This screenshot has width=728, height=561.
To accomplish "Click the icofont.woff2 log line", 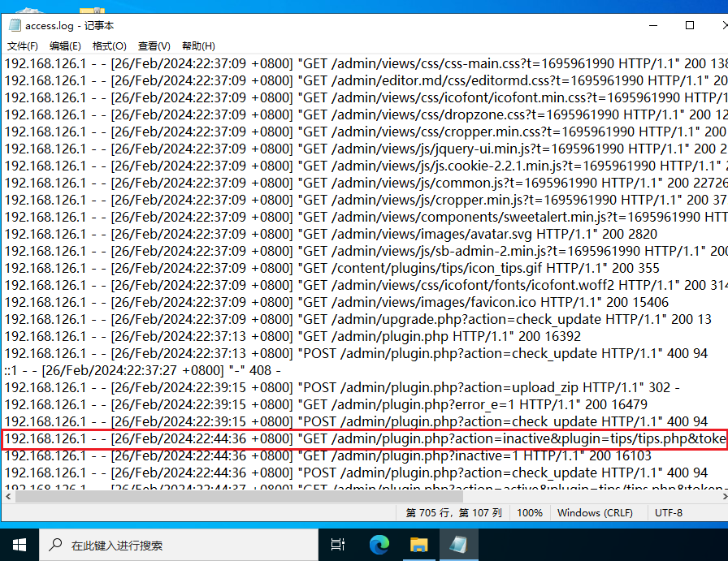I will click(366, 286).
